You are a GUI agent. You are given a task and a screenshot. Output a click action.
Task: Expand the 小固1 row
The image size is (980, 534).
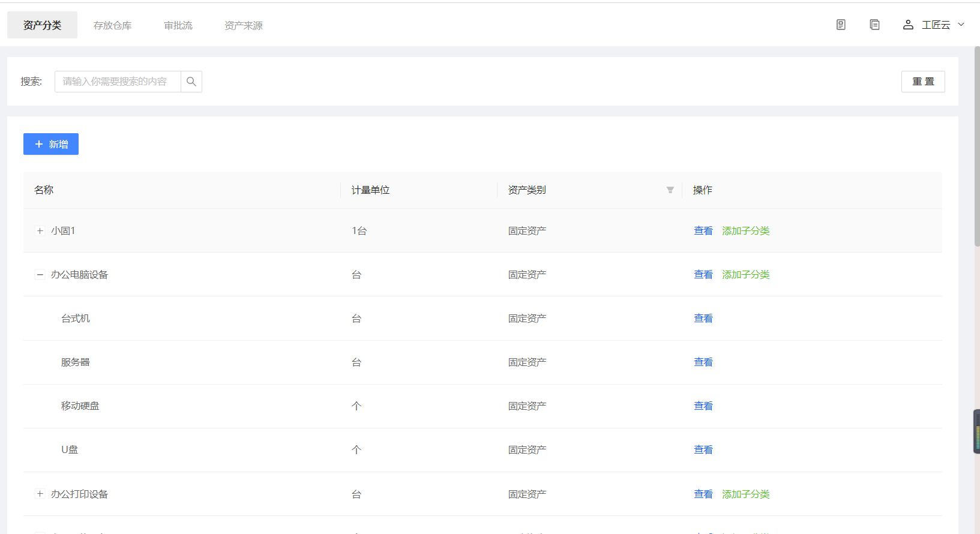[40, 231]
